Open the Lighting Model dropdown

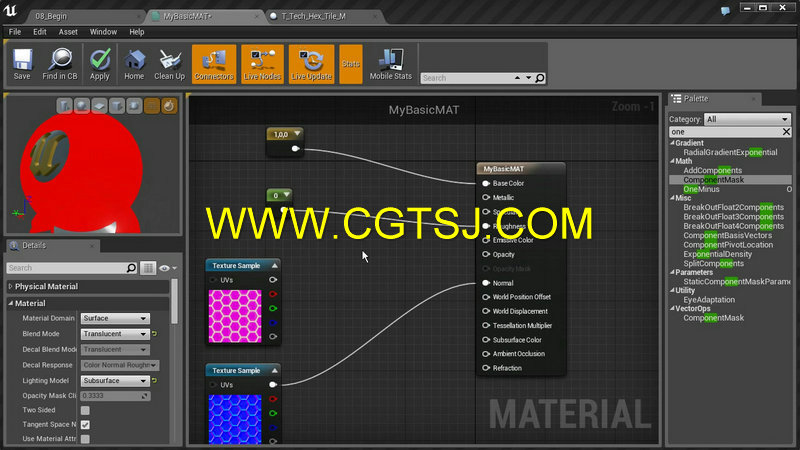pyautogui.click(x=115, y=381)
